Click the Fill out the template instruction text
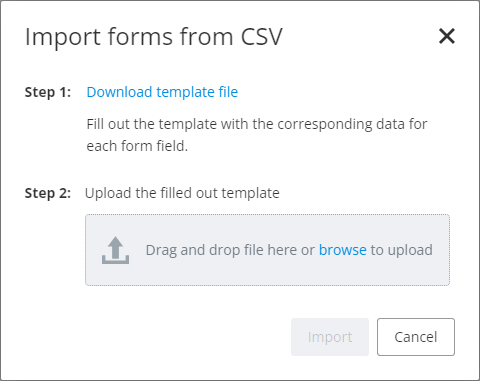This screenshot has height=381, width=480. pyautogui.click(x=257, y=135)
